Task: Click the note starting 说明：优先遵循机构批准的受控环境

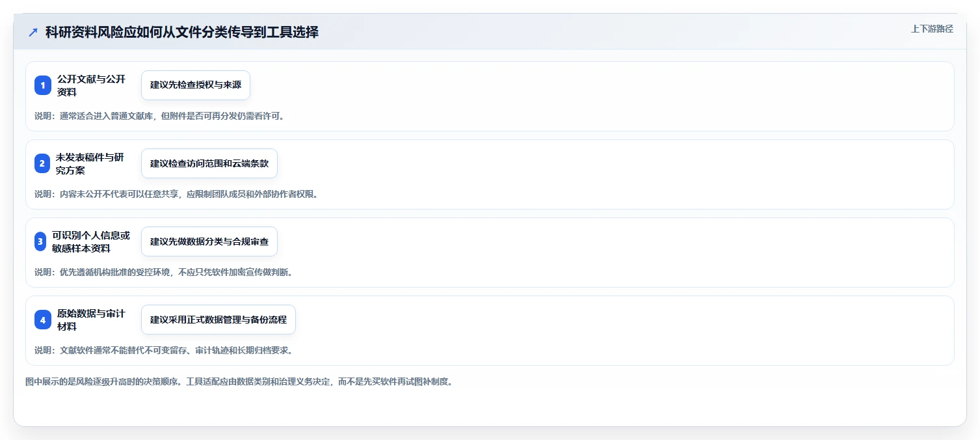Action: [x=164, y=273]
